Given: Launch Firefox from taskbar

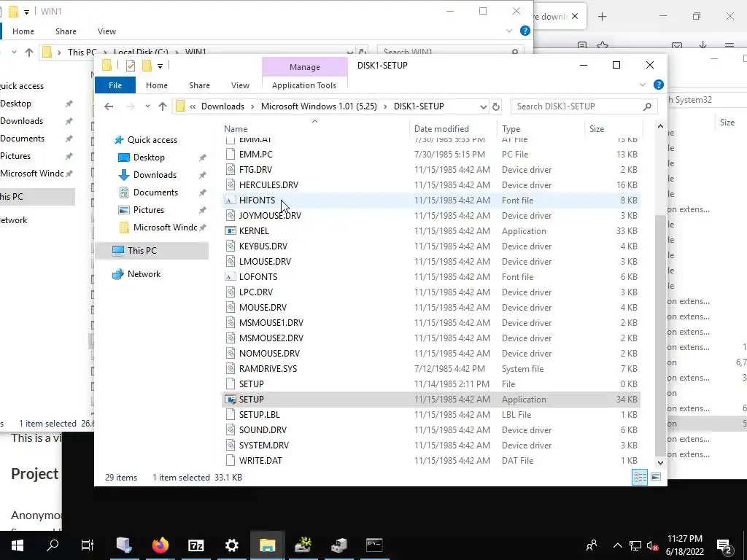Looking at the screenshot, I should (160, 545).
